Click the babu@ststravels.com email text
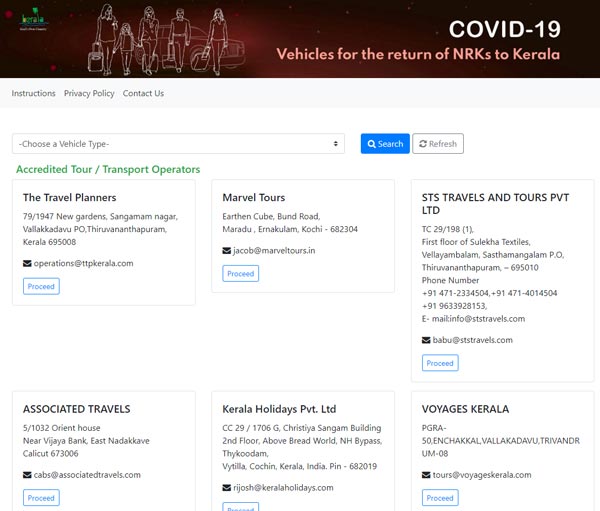Image resolution: width=600 pixels, height=511 pixels. click(473, 340)
